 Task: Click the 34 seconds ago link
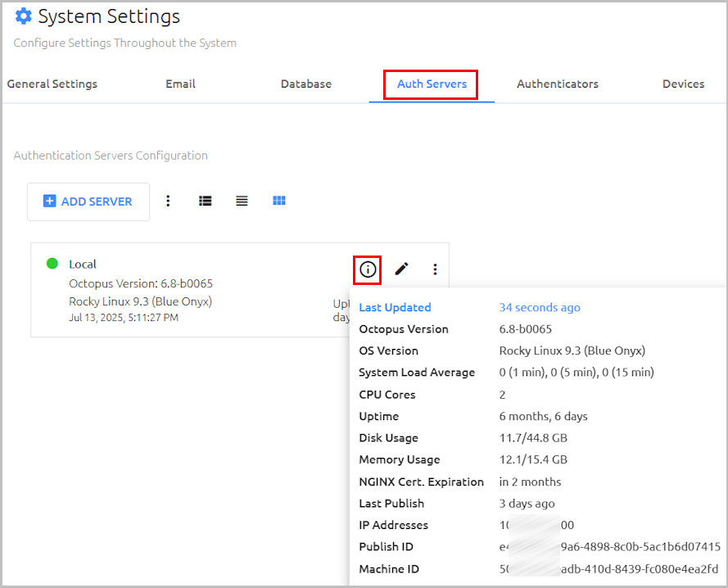(540, 307)
